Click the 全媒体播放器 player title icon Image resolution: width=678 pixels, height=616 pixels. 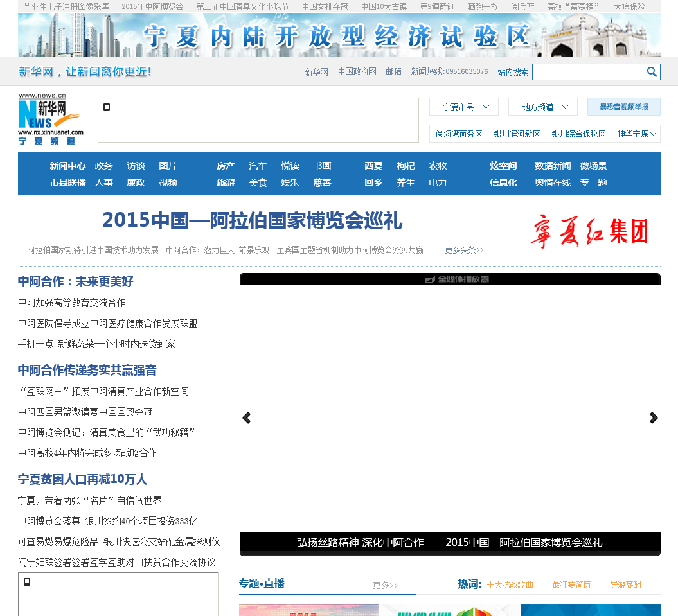(x=430, y=279)
